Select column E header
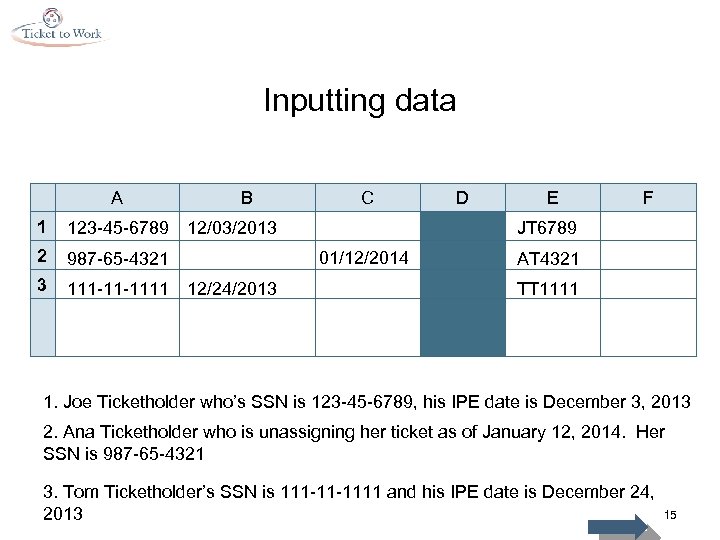Viewport: 720px width, 540px height. (x=553, y=197)
